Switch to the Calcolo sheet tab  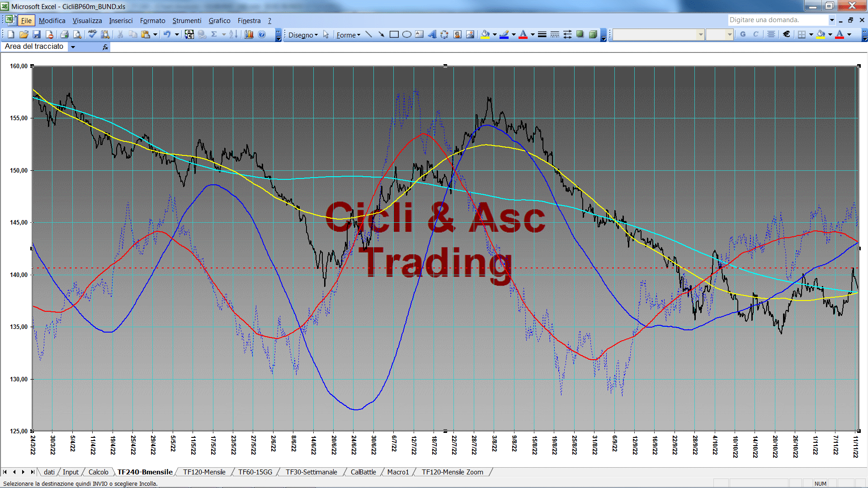point(98,472)
